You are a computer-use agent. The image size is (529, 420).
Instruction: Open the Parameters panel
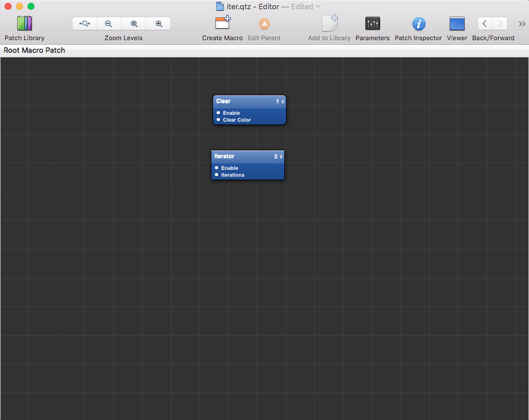click(372, 24)
